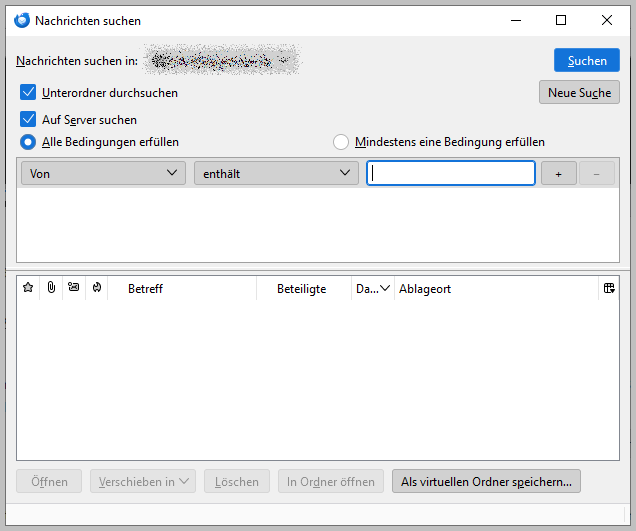
Task: Add a search condition with plus button
Action: click(x=559, y=174)
